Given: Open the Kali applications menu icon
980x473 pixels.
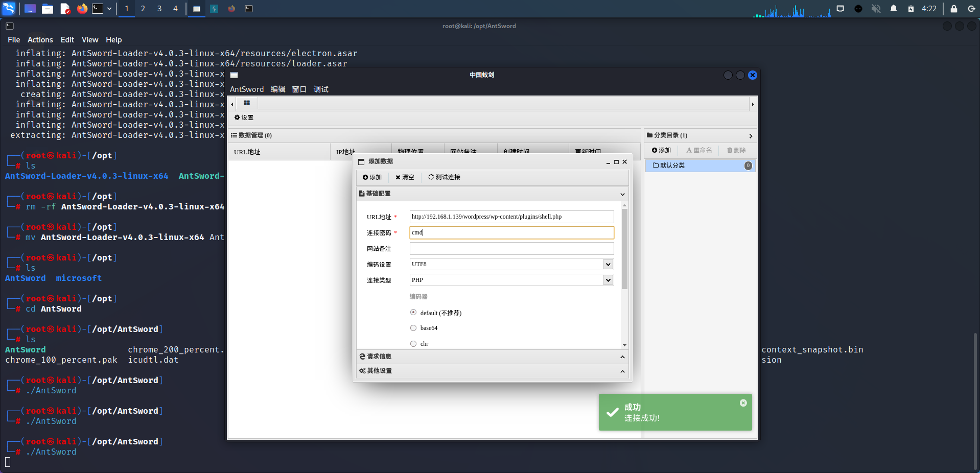Looking at the screenshot, I should [9, 9].
